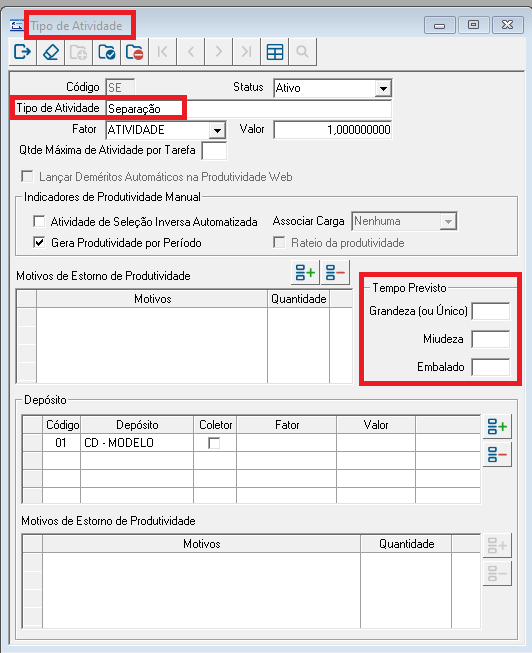Click Valor column header in Depósito grid
The image size is (532, 653).
376,425
